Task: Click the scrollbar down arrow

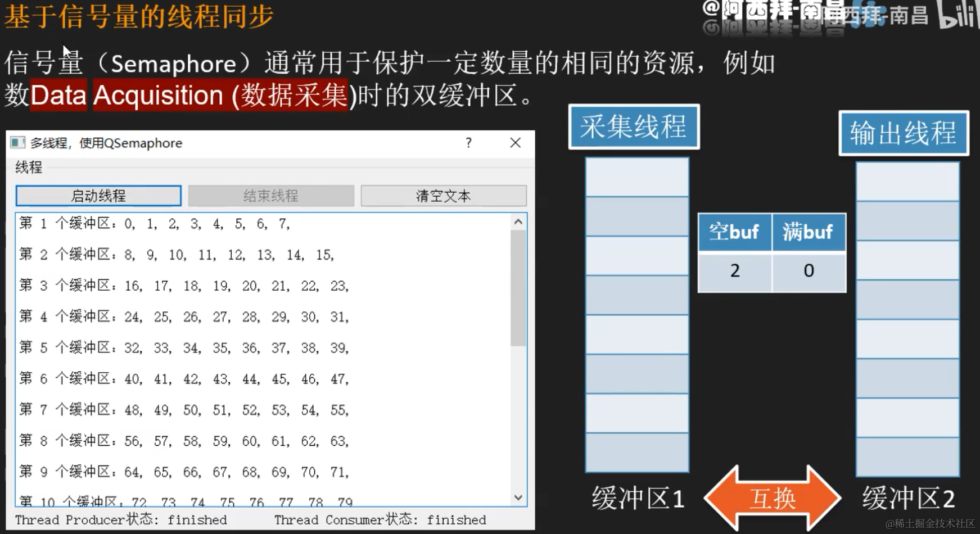Action: tap(517, 497)
